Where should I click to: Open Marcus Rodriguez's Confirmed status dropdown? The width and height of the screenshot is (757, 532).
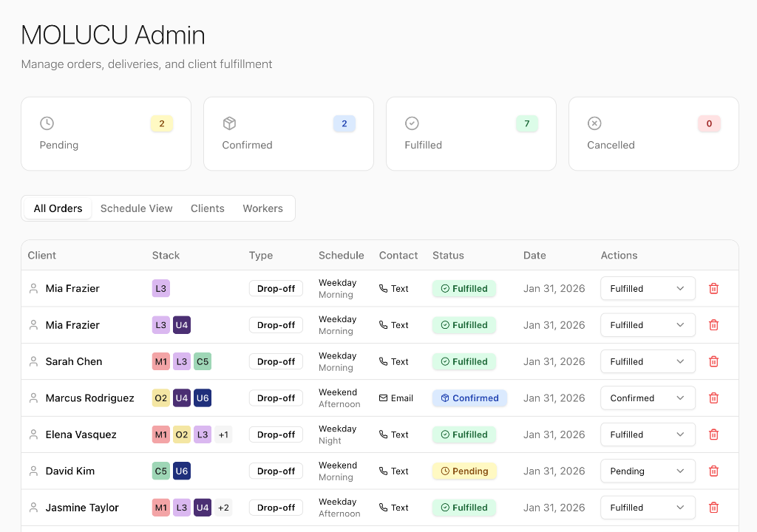click(x=648, y=398)
